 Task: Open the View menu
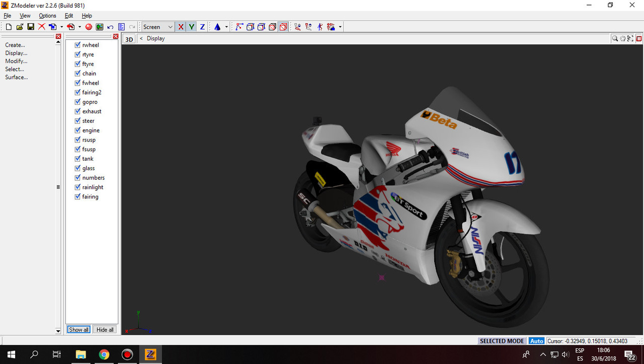25,16
